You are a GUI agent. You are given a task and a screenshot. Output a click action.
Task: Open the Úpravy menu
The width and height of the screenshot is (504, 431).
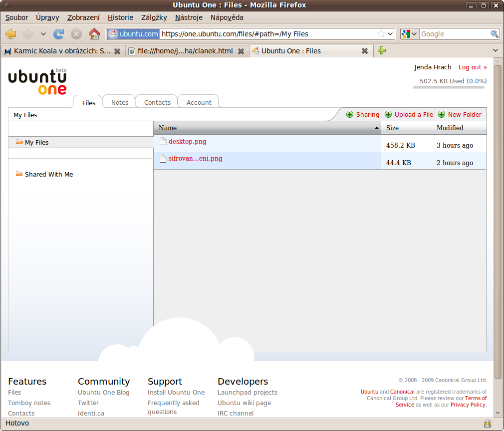[x=47, y=17]
